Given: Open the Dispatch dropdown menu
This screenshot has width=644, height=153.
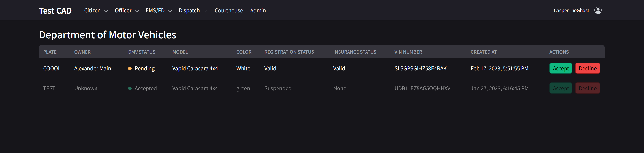Looking at the screenshot, I should 193,10.
